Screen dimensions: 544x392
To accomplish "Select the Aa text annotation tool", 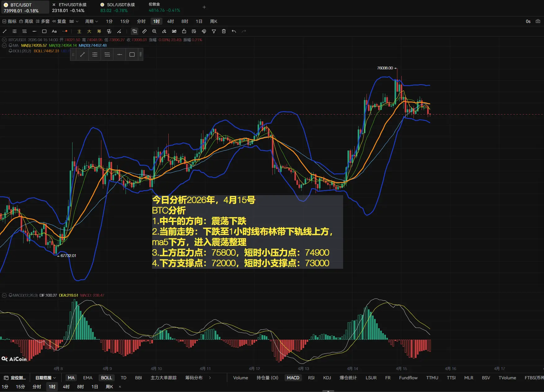I will coord(54,31).
